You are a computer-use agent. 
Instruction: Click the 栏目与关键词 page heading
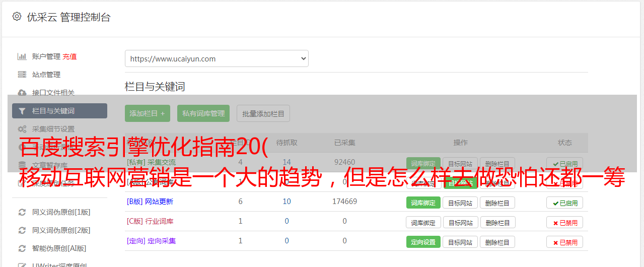point(155,87)
